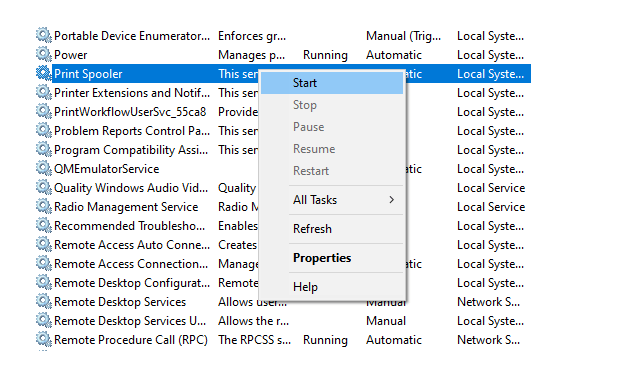
Task: Click 'Manages p...' description of Power
Action: click(x=252, y=55)
